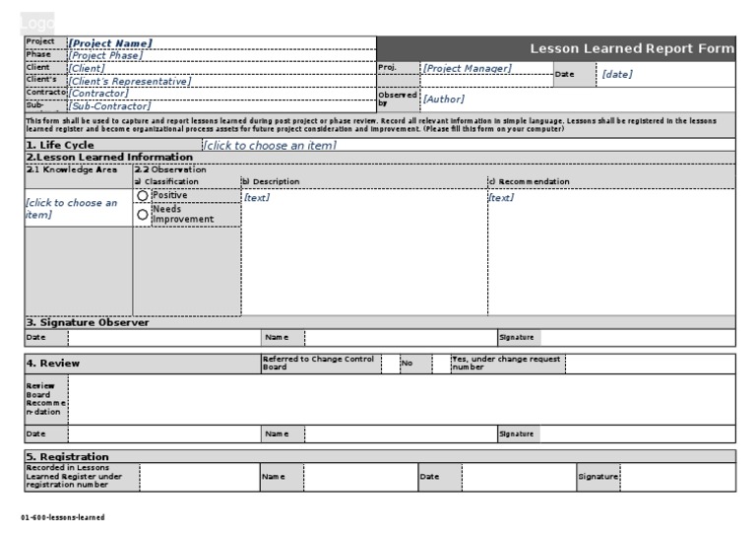The image size is (756, 535).
Task: Open the [date] picker field
Action: point(665,74)
